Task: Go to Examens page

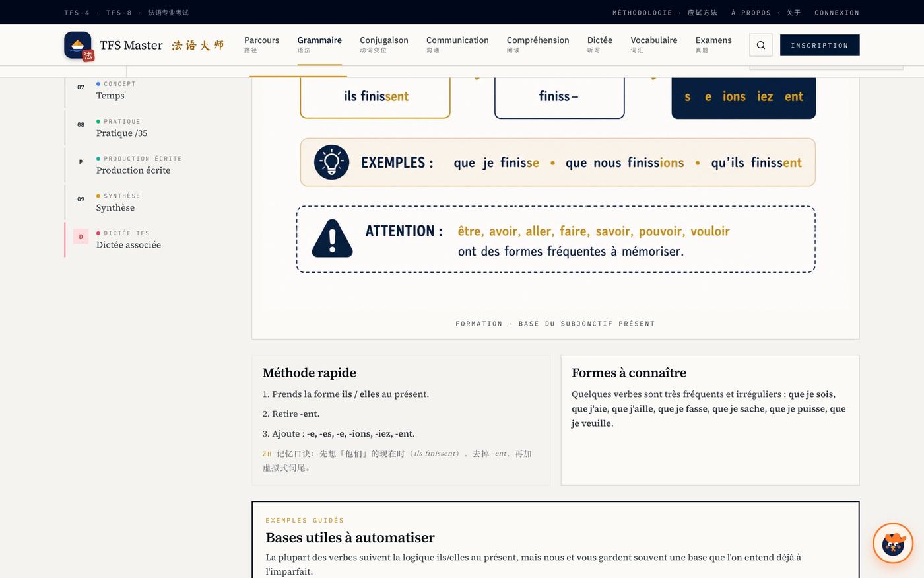Action: tap(713, 44)
